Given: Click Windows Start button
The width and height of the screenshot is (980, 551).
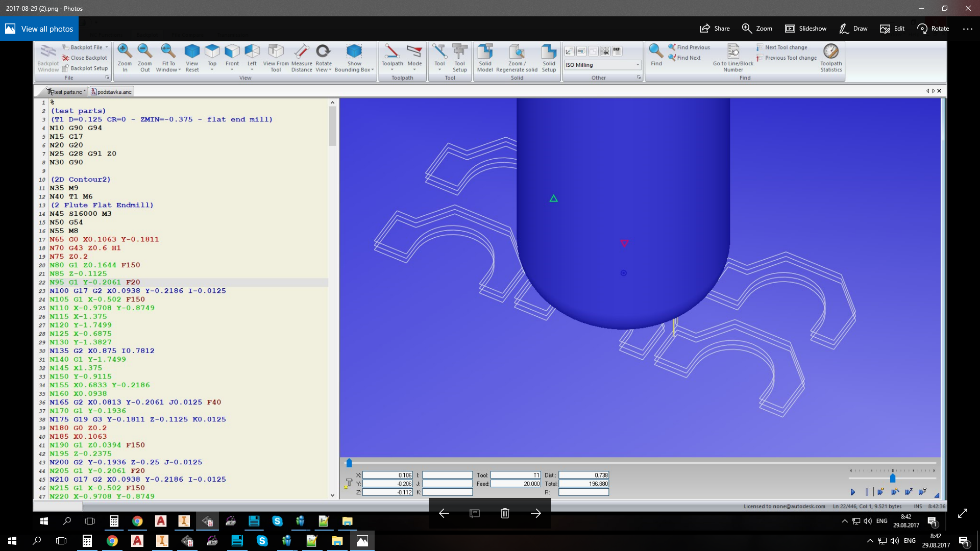Looking at the screenshot, I should click(12, 541).
